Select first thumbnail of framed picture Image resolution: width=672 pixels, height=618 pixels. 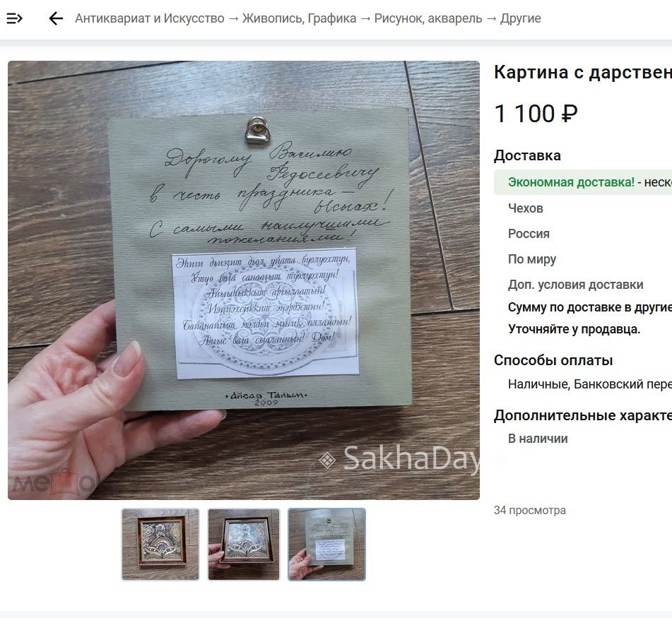(160, 545)
